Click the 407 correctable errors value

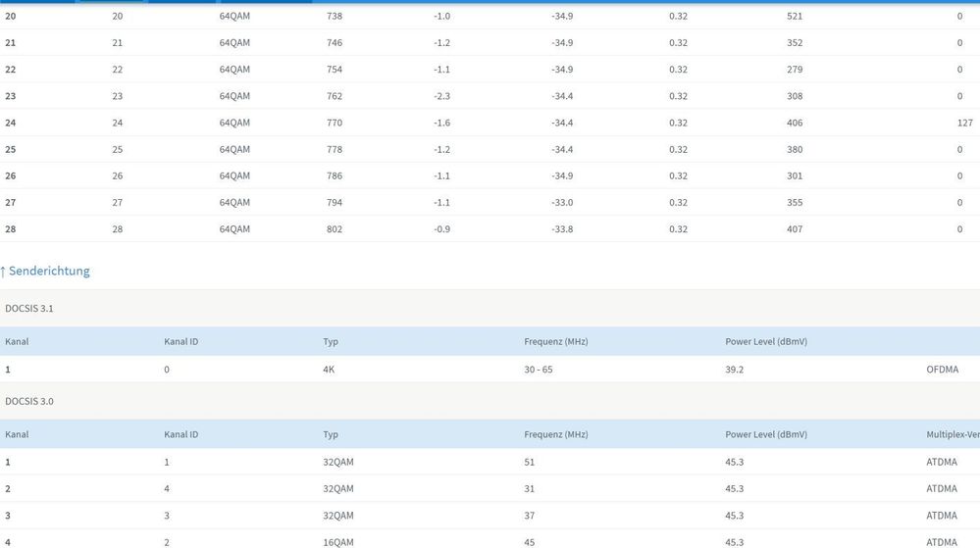[x=795, y=228]
